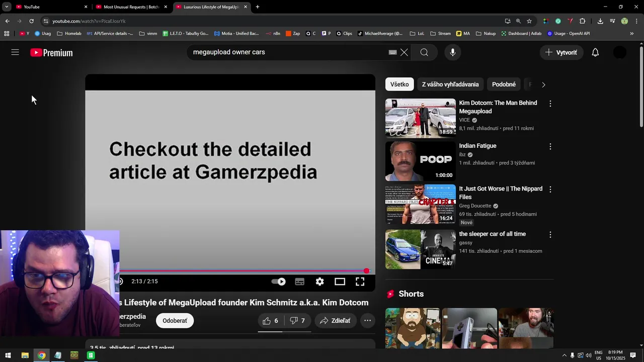Open the title 'the sleeper car of all time'
This screenshot has height=362, width=644.
[x=492, y=234]
